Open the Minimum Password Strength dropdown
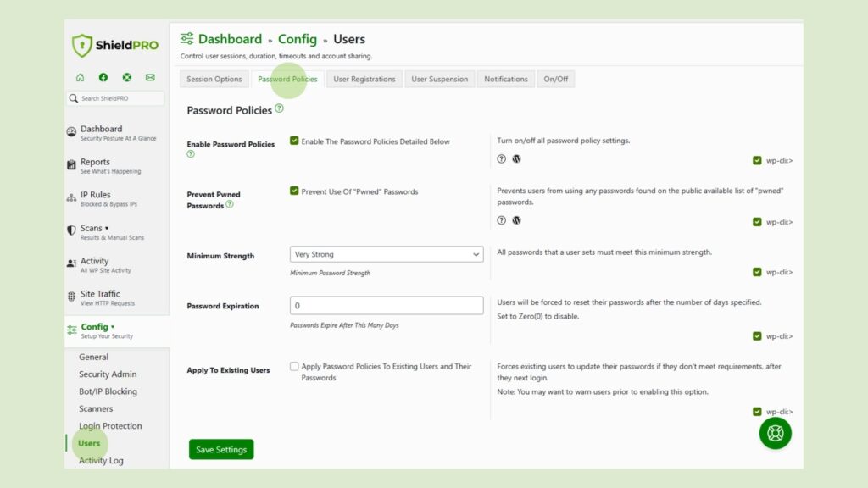This screenshot has width=868, height=488. (x=387, y=254)
